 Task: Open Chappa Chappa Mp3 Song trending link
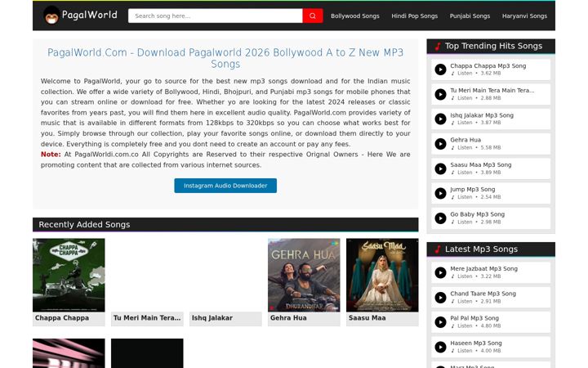(x=488, y=65)
